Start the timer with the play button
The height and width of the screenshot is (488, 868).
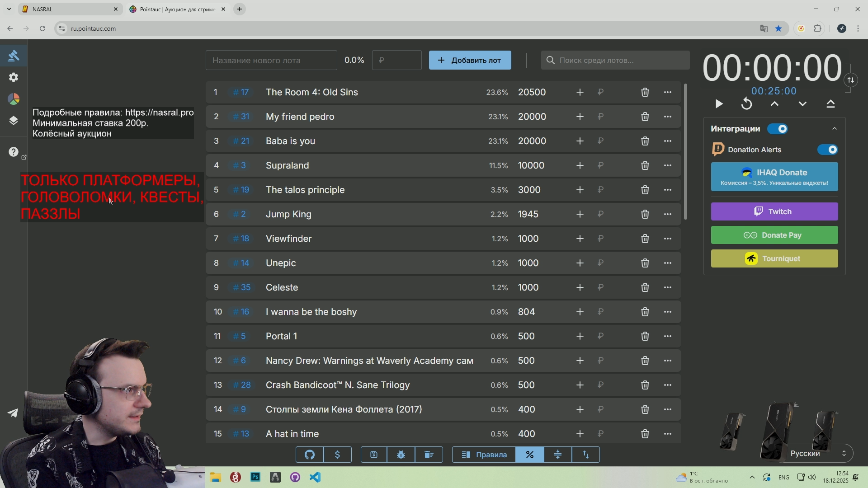[x=719, y=104]
